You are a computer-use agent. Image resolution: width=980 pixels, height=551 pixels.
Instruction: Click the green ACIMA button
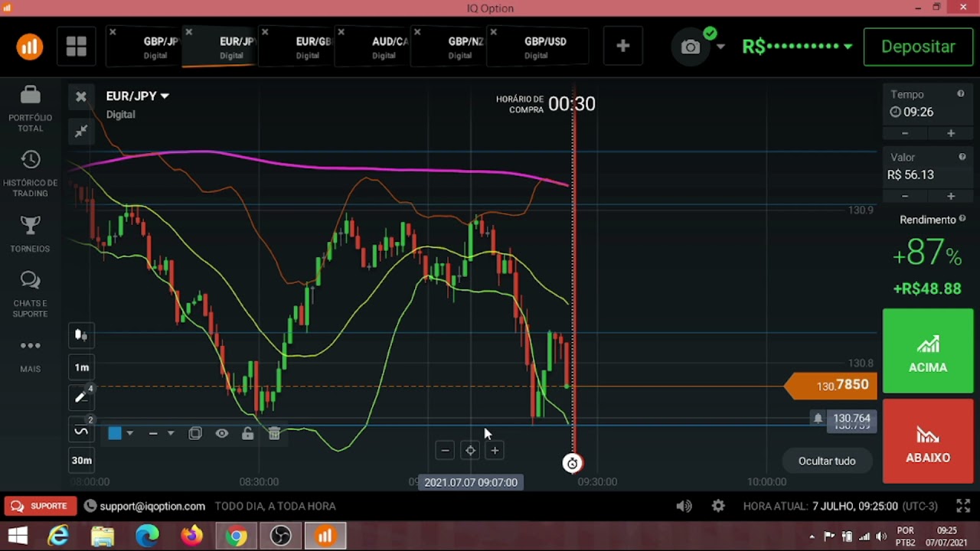(928, 351)
